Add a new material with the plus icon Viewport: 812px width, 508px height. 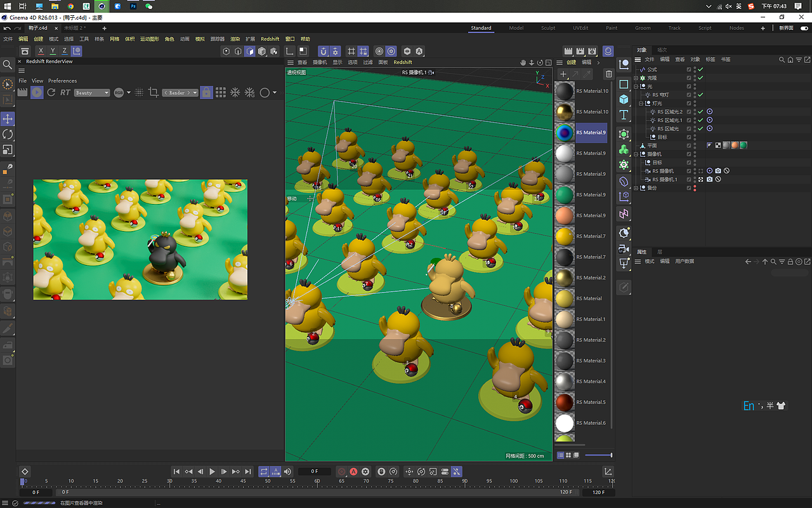pos(563,74)
